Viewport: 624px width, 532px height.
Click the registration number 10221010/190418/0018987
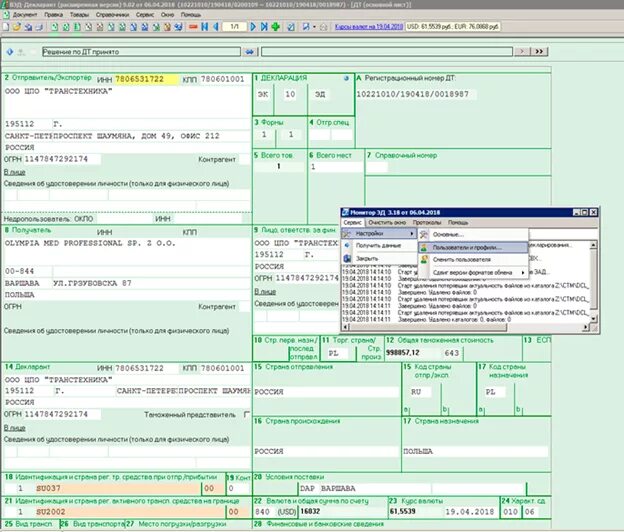415,94
